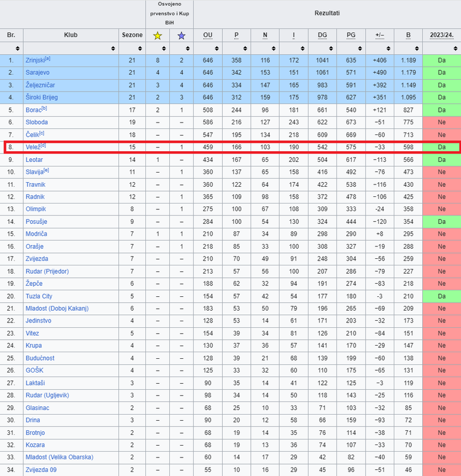This screenshot has height=476, width=461.
Task: Open the Borac club link
Action: (33, 110)
